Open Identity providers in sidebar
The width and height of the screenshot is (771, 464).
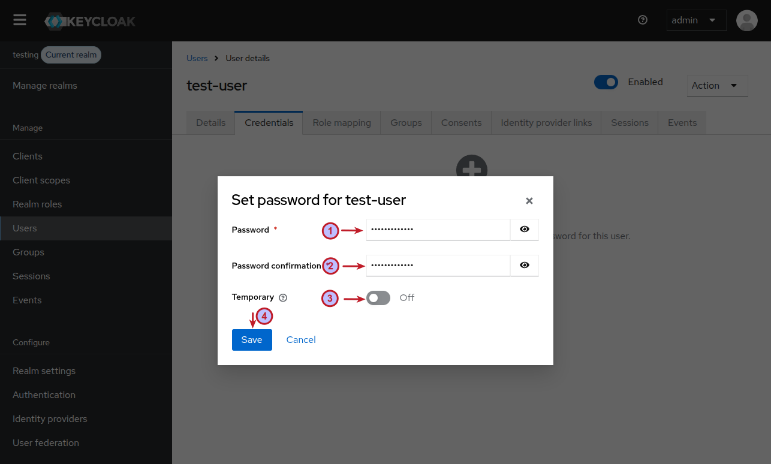[x=50, y=419]
